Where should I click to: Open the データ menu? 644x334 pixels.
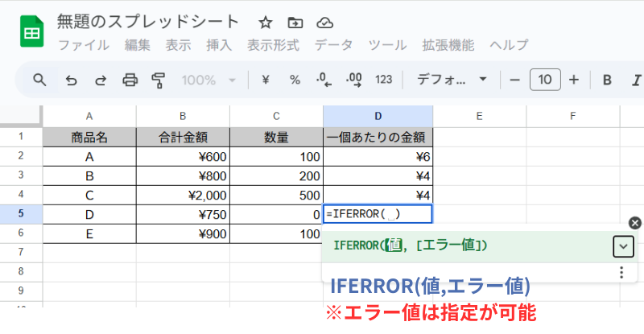tap(333, 45)
